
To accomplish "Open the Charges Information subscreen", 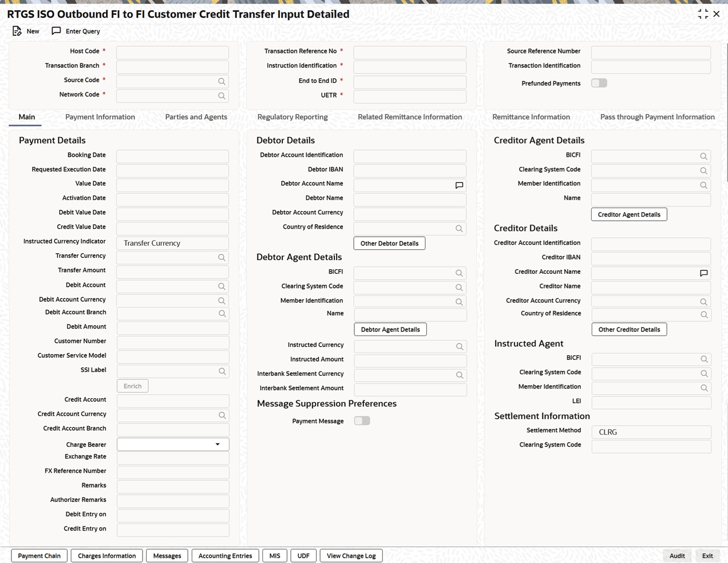I will point(107,556).
